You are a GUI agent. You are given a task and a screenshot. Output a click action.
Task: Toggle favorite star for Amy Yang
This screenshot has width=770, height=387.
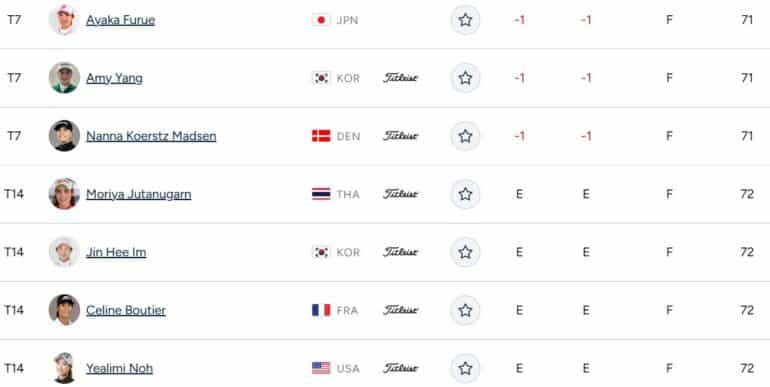[x=465, y=78]
